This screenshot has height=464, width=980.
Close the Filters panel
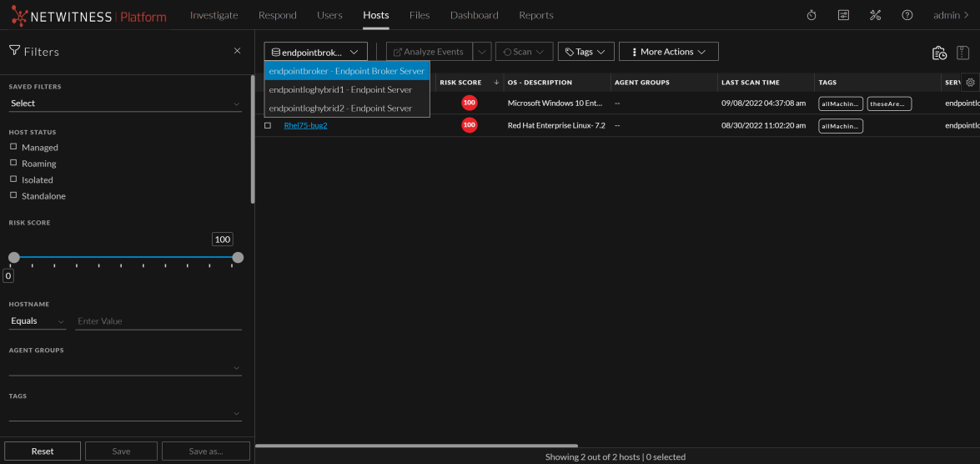[x=237, y=51]
